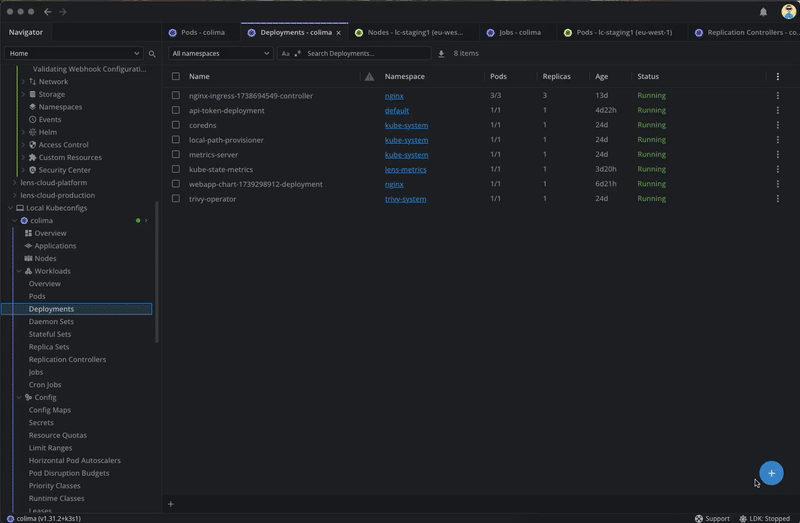This screenshot has width=800, height=523.
Task: Click the Search Deployments input field
Action: pos(365,53)
